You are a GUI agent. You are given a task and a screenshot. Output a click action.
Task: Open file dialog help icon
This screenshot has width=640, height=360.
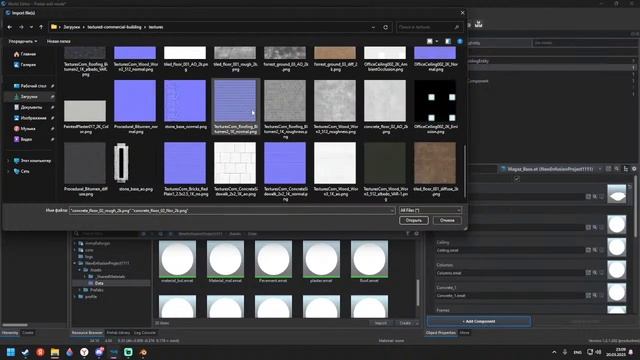coord(460,41)
